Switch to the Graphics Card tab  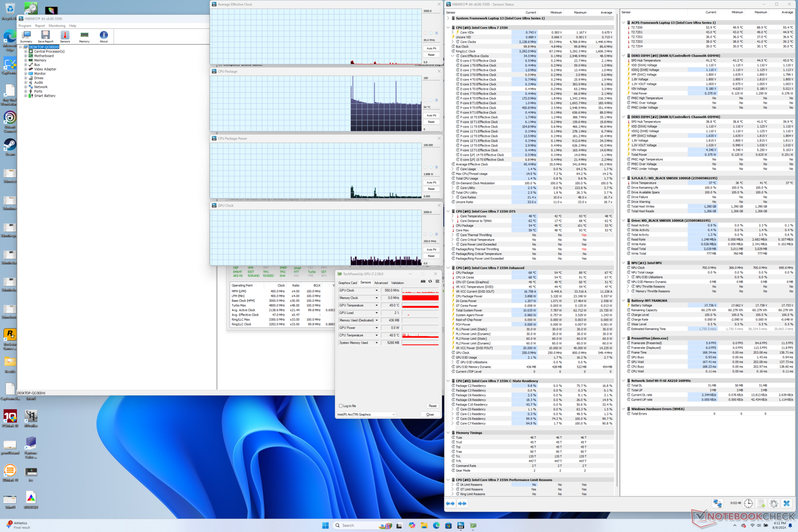click(x=348, y=283)
